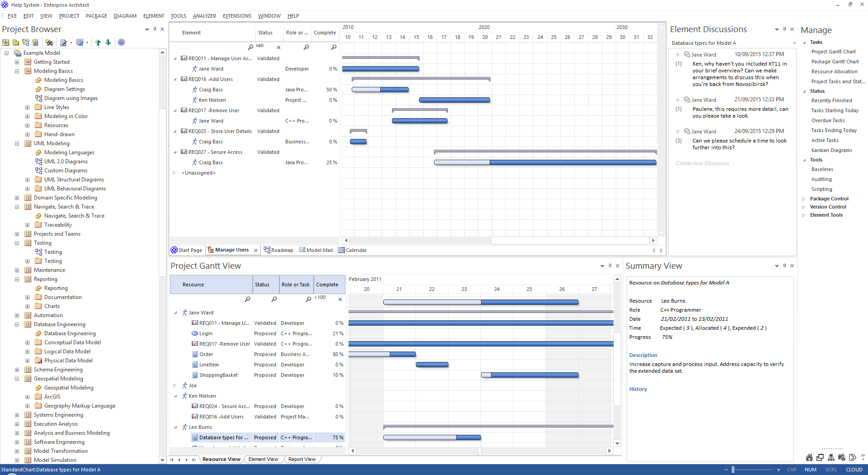Click the green up arrow to move element up

pyautogui.click(x=98, y=43)
